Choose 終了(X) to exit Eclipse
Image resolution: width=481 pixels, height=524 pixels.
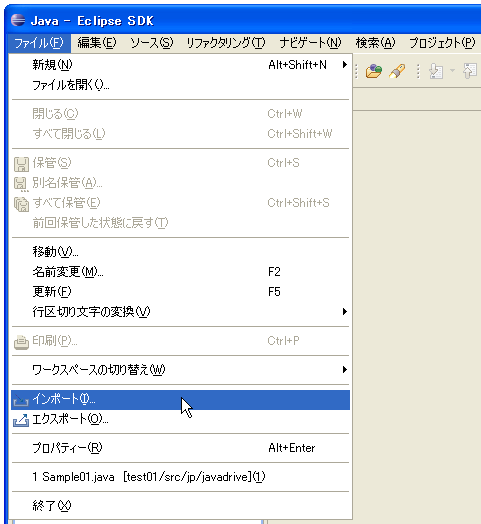181,506
